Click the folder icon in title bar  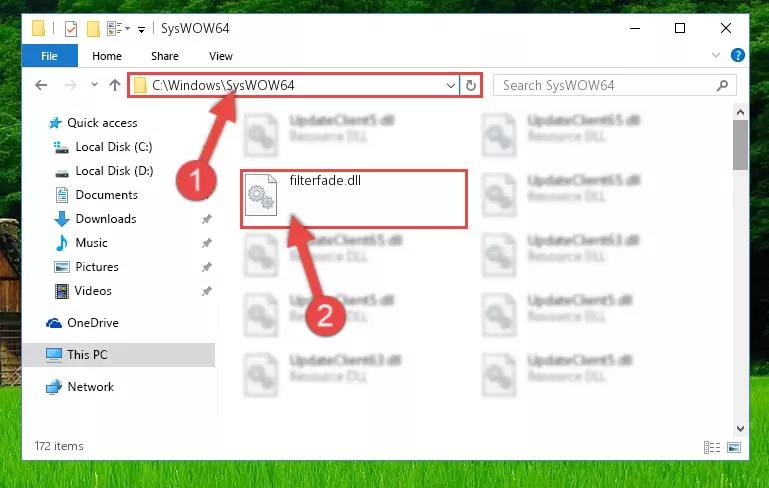39,28
